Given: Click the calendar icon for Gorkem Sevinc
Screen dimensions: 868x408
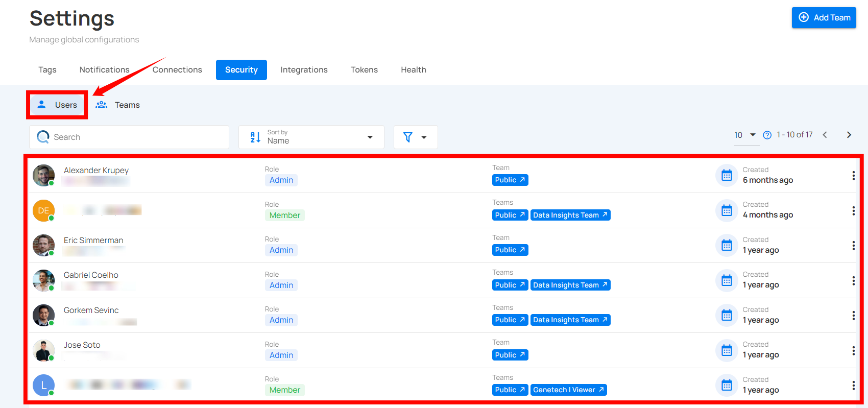Looking at the screenshot, I should tap(727, 315).
